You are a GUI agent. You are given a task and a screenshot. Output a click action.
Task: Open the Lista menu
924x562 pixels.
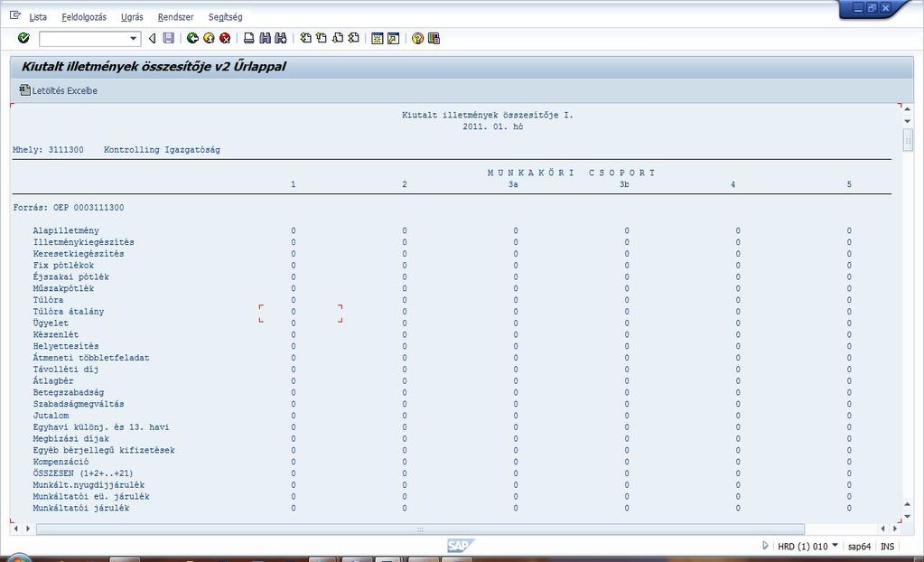click(38, 17)
